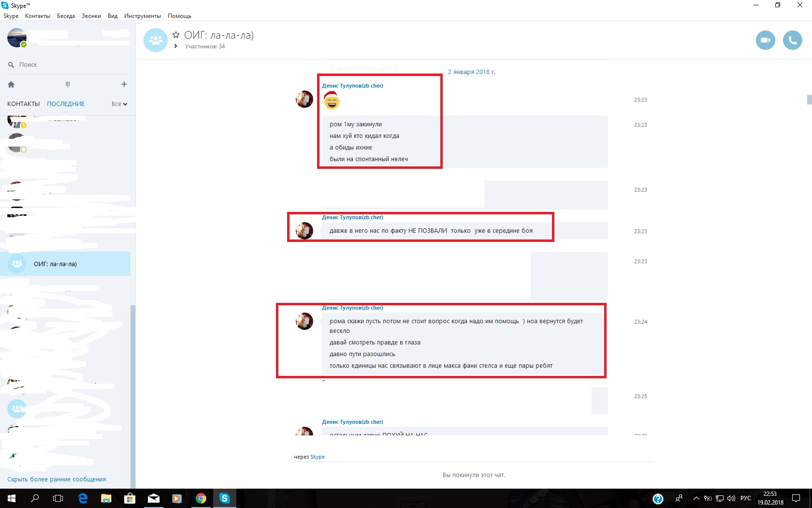Click message text давно пути разошлись
The image size is (812, 508).
pyautogui.click(x=362, y=354)
